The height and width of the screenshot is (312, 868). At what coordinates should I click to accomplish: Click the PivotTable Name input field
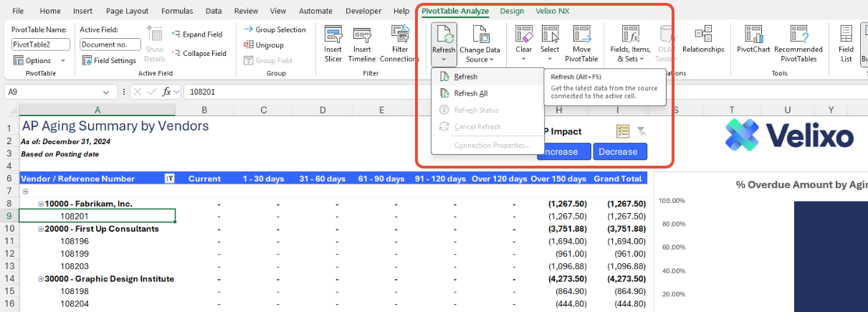tap(40, 44)
